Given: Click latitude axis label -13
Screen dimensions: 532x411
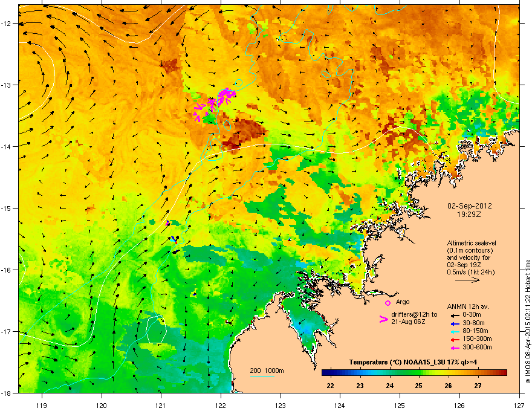Looking at the screenshot, I should [7, 85].
